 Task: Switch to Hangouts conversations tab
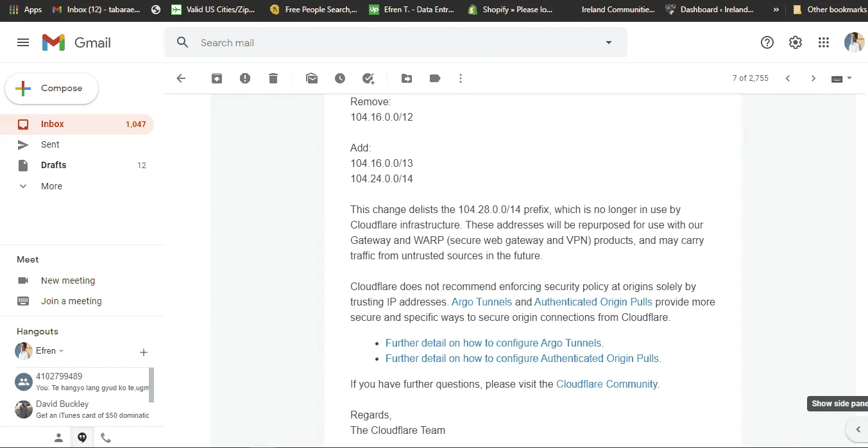coord(82,438)
